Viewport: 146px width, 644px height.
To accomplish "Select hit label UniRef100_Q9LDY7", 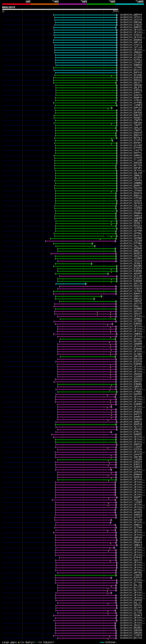I will pos(131,82).
